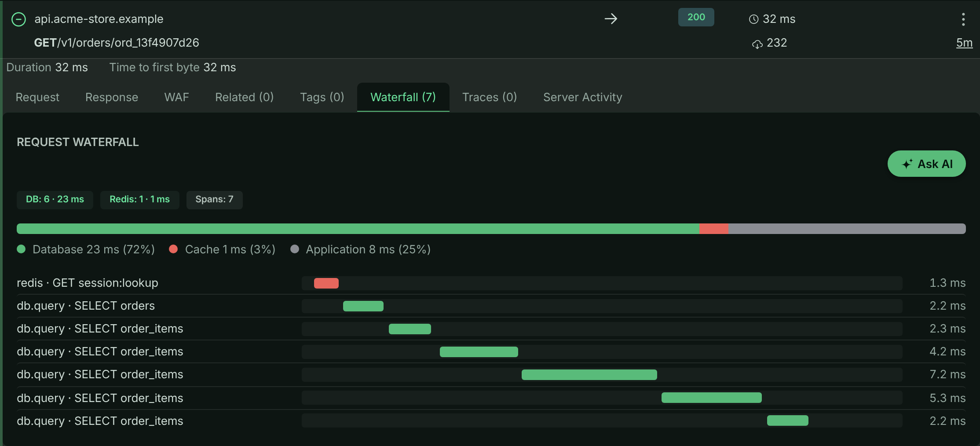Click the Ask AI button

tap(926, 164)
